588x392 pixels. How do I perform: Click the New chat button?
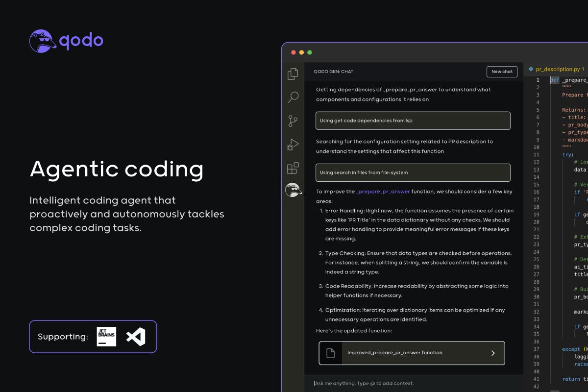[x=502, y=72]
